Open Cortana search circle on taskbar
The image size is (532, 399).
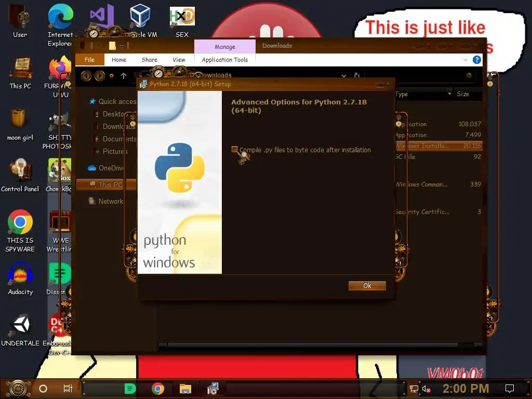tap(43, 389)
